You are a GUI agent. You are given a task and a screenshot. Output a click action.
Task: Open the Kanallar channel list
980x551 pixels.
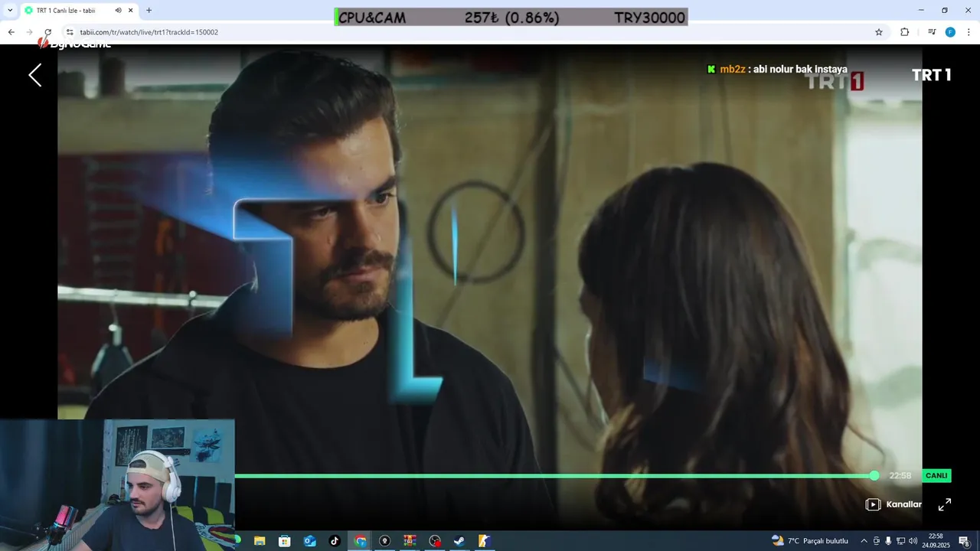click(x=893, y=504)
